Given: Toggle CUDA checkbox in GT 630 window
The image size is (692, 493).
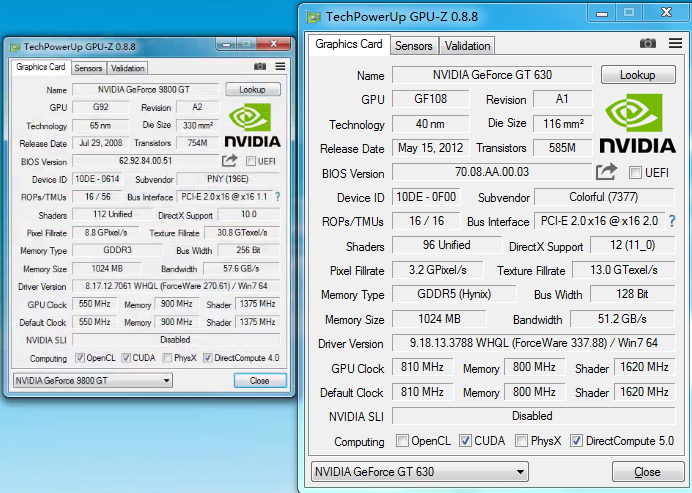Looking at the screenshot, I should (x=465, y=440).
